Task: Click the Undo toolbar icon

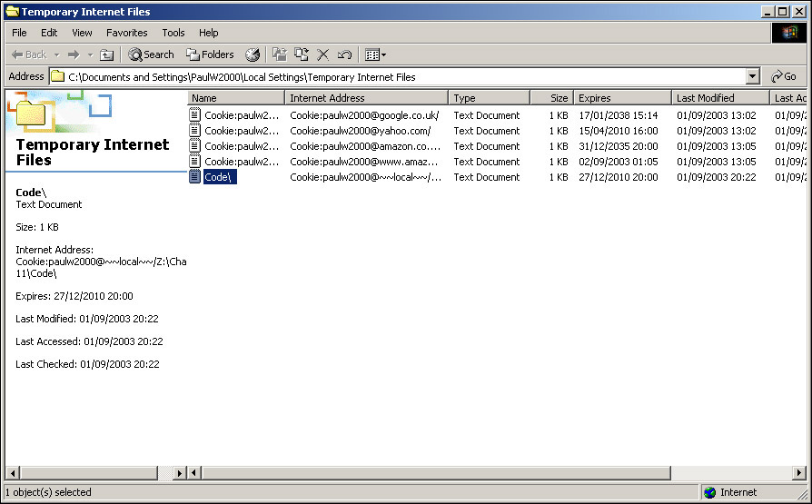Action: 344,54
